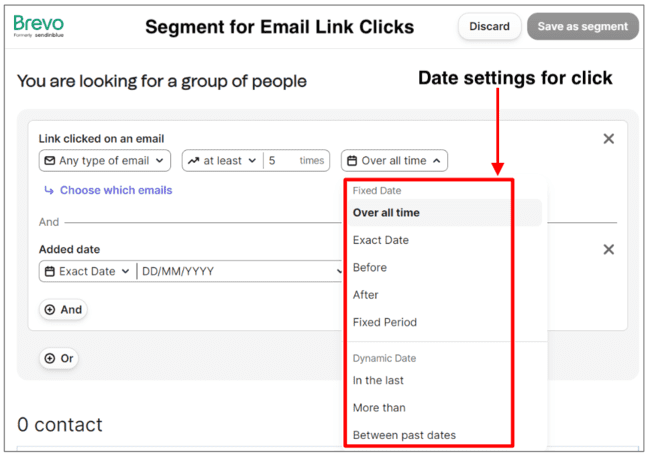Click the calendar icon beside Over all time
The image size is (650, 459).
point(352,161)
